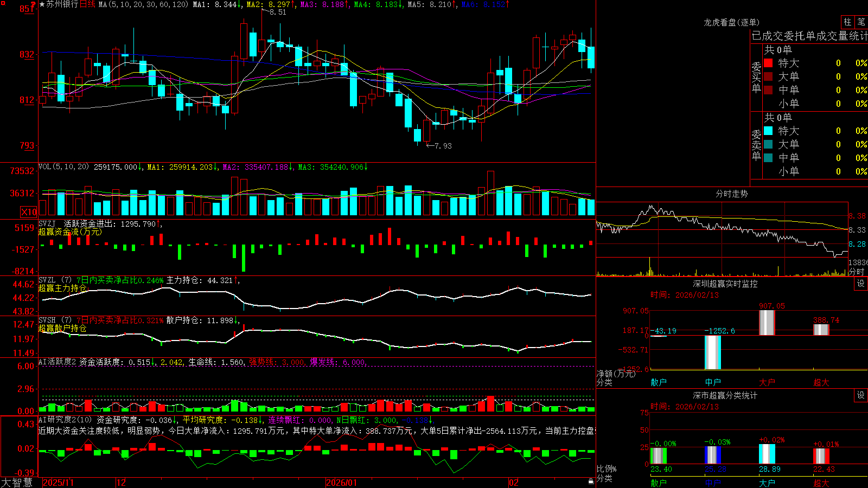This screenshot has width=868, height=488.
Task: Open the MA(5,10,20,30,60,120) indicator label
Action: pos(143,4)
